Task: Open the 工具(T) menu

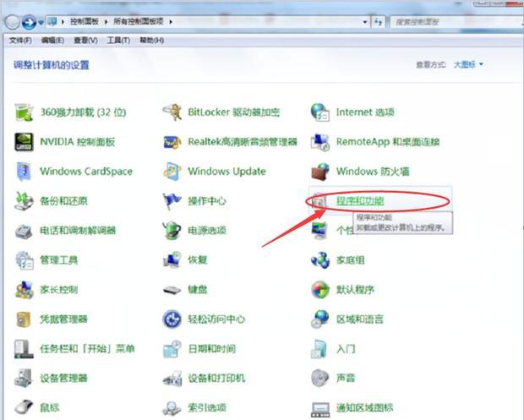Action: [118, 41]
